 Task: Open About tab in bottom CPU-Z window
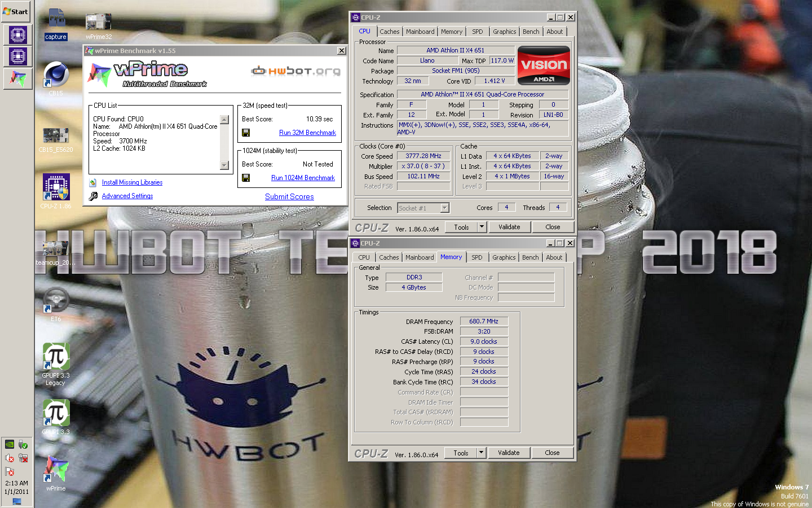[x=554, y=257]
